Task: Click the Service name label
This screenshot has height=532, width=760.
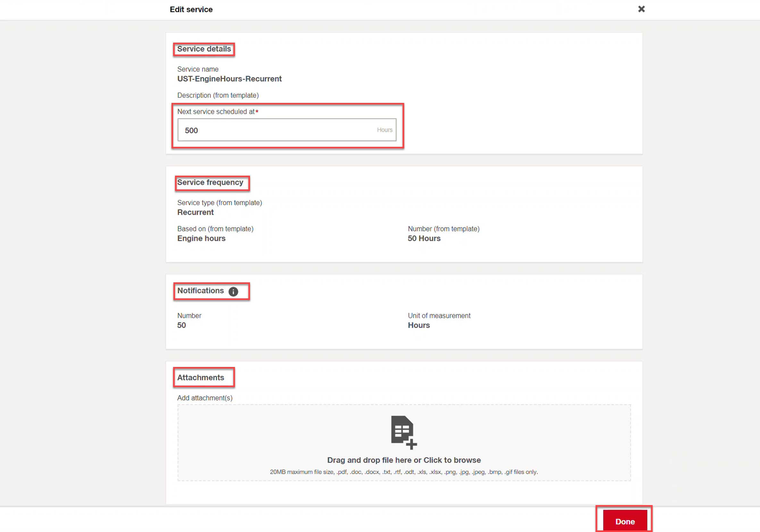Action: pyautogui.click(x=198, y=69)
